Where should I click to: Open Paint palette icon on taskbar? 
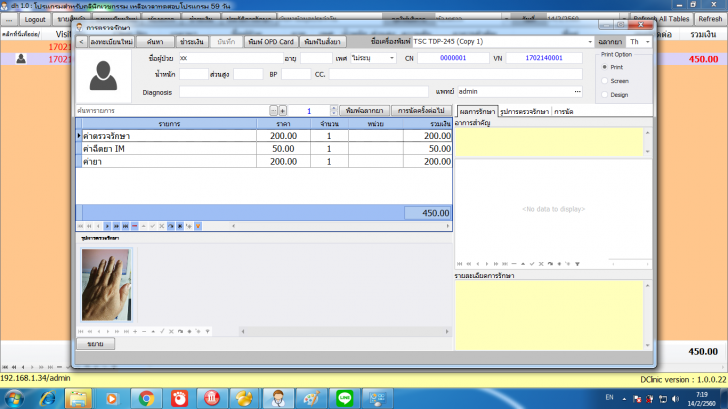[x=311, y=398]
